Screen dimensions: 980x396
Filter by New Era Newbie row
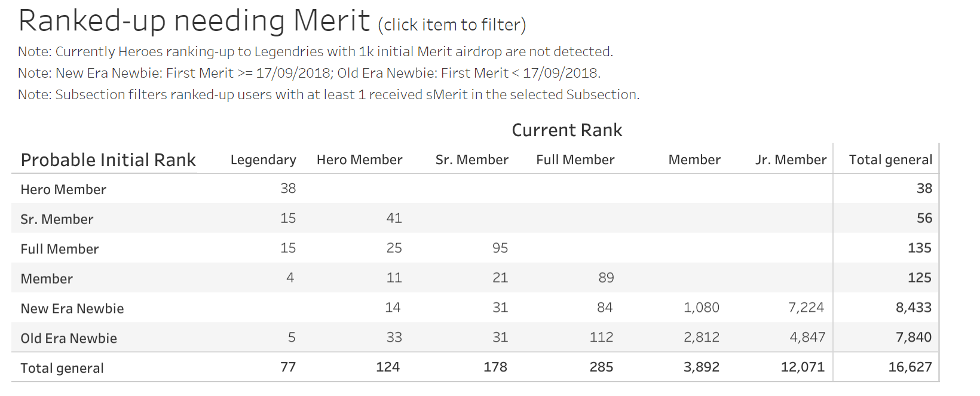72,309
